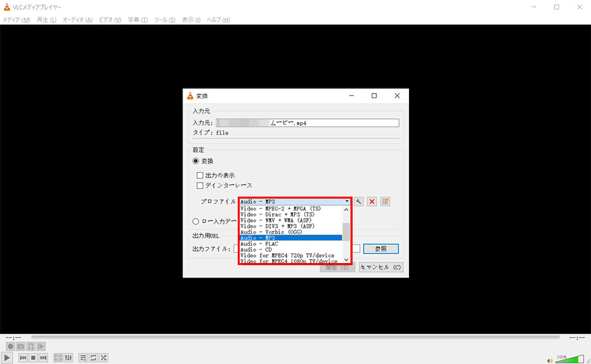Maximize the 変換 dialog window
This screenshot has height=364, width=591.
(x=374, y=96)
